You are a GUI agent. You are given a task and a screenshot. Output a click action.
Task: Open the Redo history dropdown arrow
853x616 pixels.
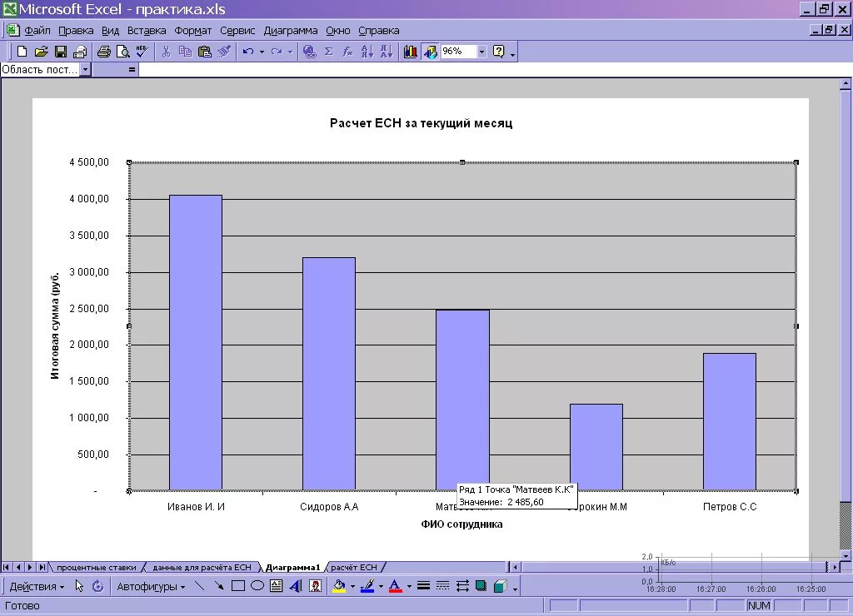coord(290,52)
